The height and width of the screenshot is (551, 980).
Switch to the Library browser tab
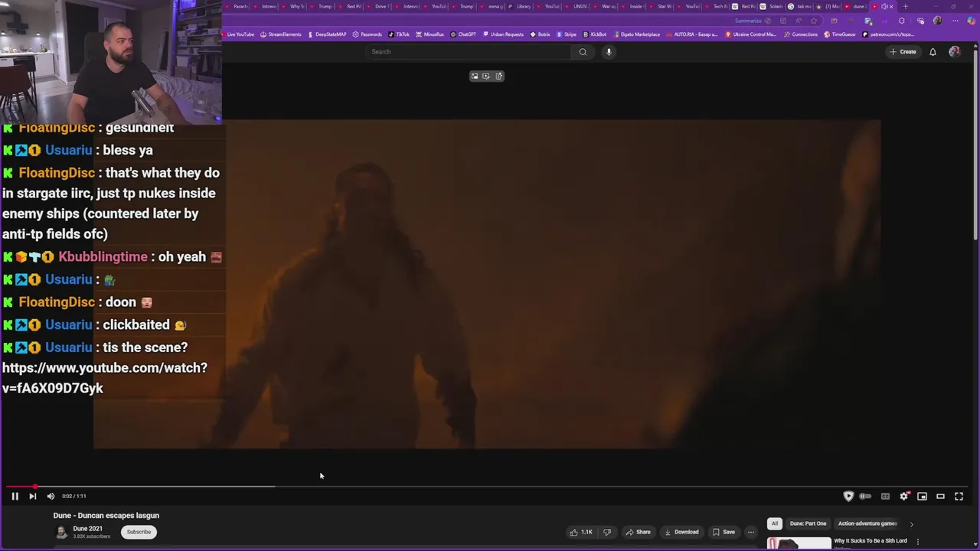coord(520,6)
